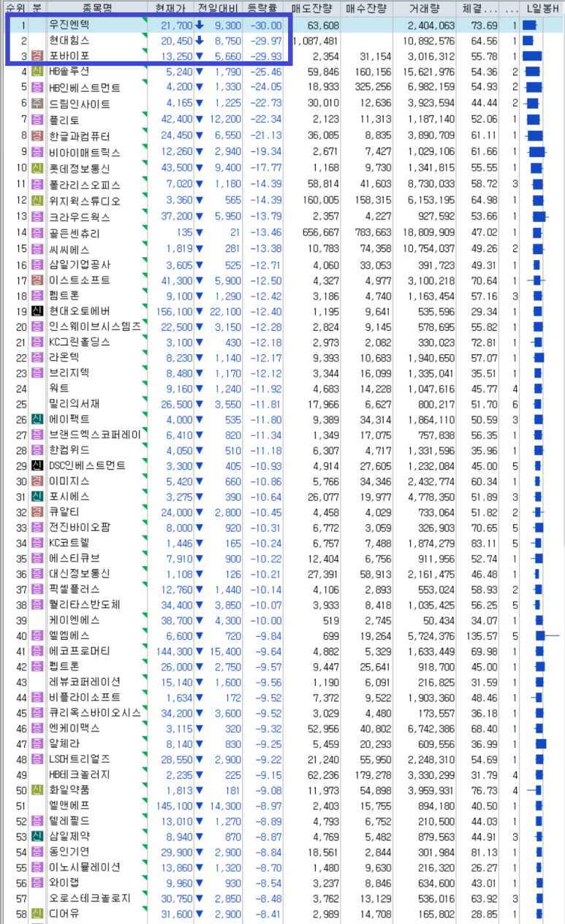Click the 증 badge next to 에코프로머티
The height and width of the screenshot is (924, 565).
[37, 651]
